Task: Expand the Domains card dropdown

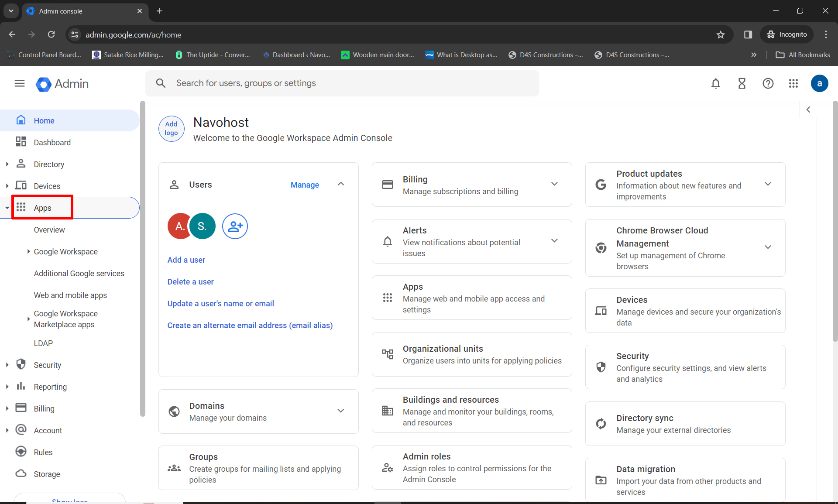Action: [341, 411]
